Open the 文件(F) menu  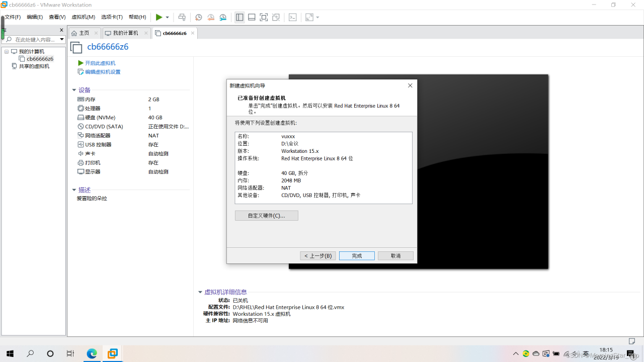(13, 17)
